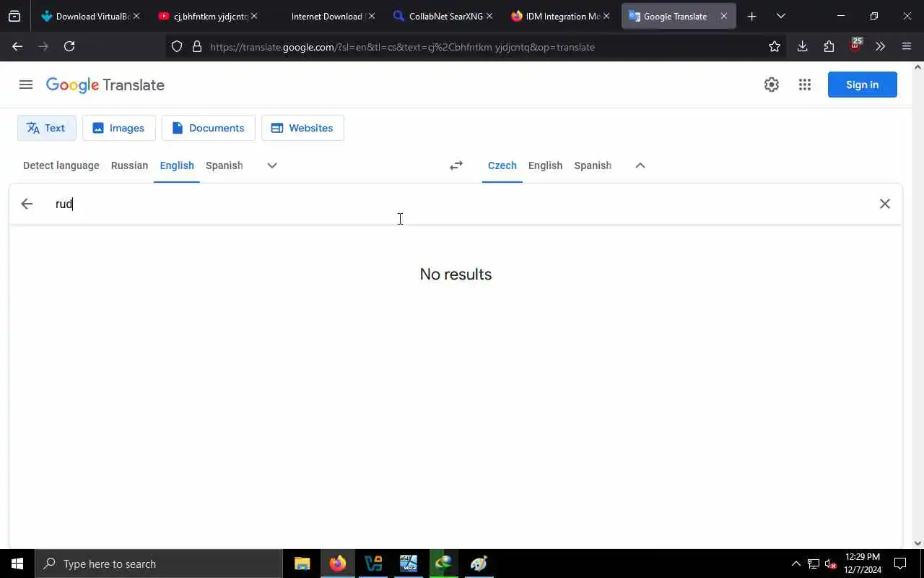
Task: Choose Russian as source language
Action: (x=129, y=165)
